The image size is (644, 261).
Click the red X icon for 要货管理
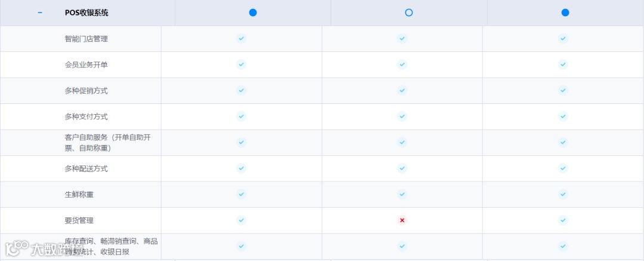tap(402, 220)
